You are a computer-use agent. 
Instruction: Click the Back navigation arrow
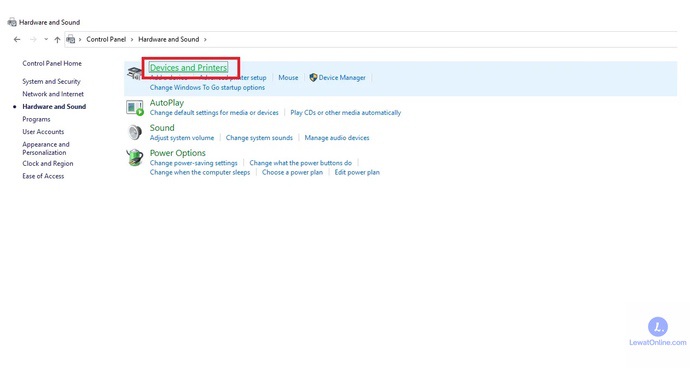point(17,39)
